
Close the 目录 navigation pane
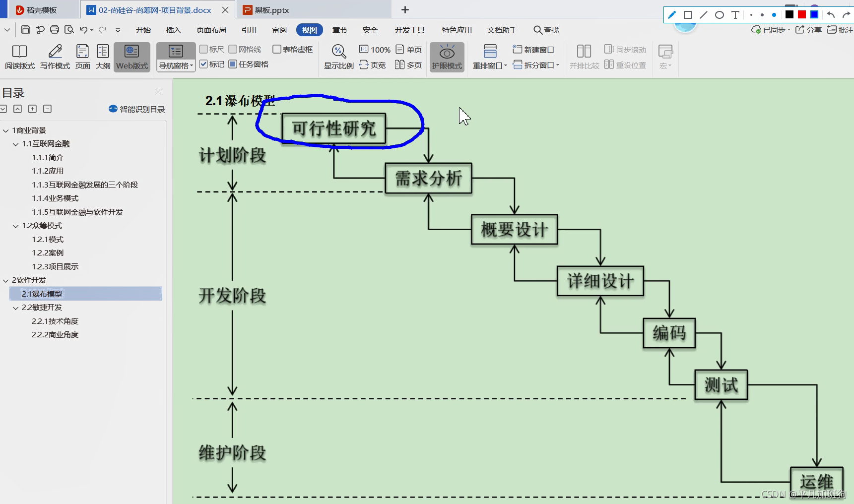click(157, 92)
